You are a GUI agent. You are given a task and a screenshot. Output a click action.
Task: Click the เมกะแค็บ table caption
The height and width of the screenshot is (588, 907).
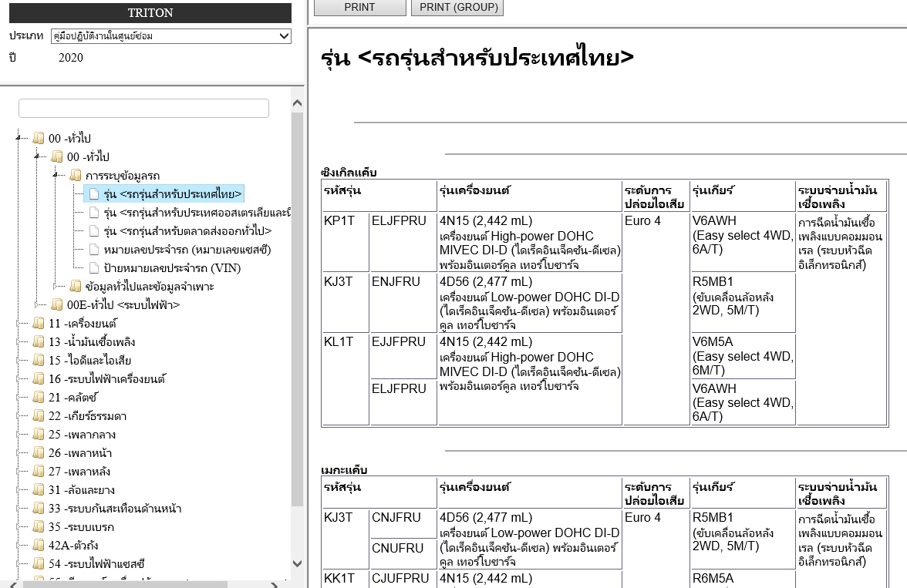pos(344,469)
